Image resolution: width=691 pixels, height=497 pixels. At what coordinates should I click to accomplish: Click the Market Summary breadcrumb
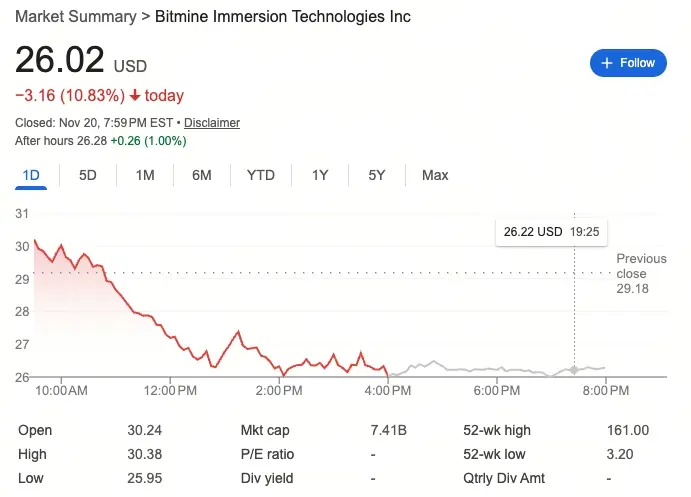click(74, 17)
